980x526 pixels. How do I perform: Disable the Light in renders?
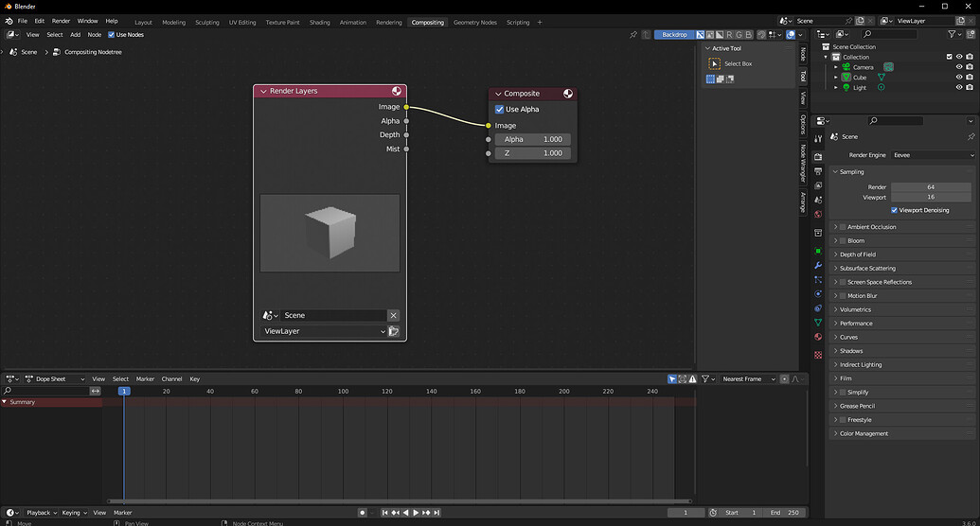tap(970, 87)
